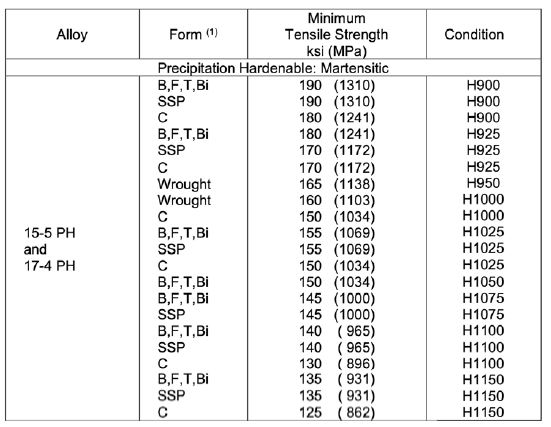The image size is (551, 427).
Task: Click the 150 (1034) value beside H1050
Action: click(x=337, y=282)
